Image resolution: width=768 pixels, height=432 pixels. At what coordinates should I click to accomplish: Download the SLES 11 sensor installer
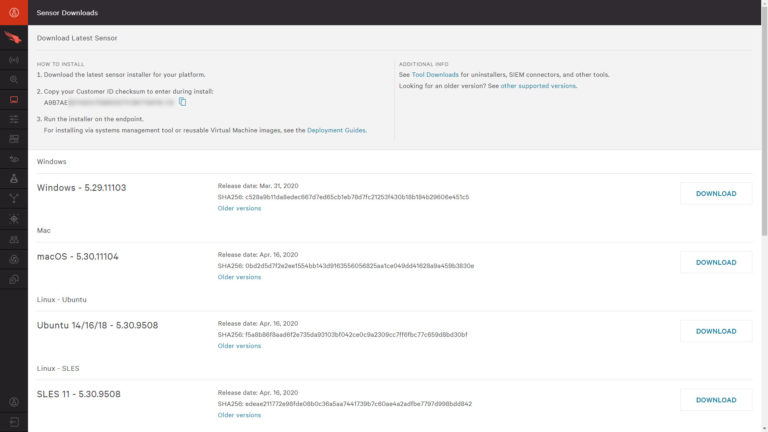[716, 400]
